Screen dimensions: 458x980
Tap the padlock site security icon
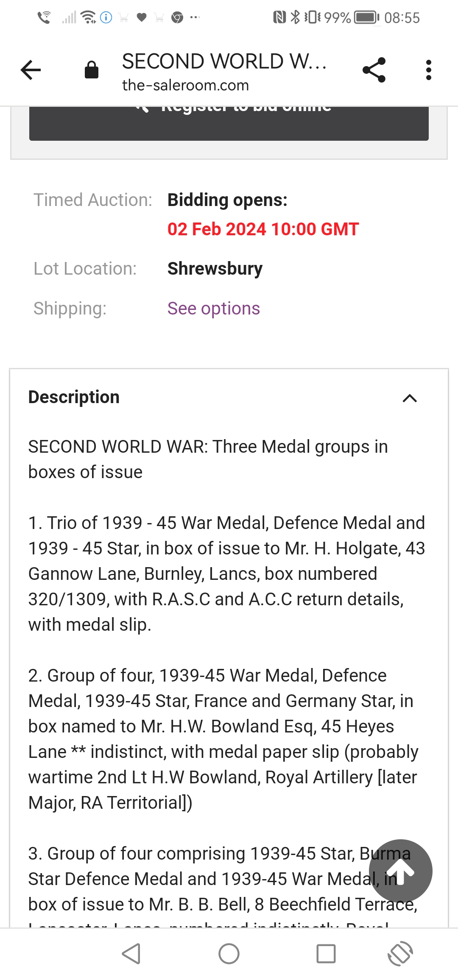91,70
